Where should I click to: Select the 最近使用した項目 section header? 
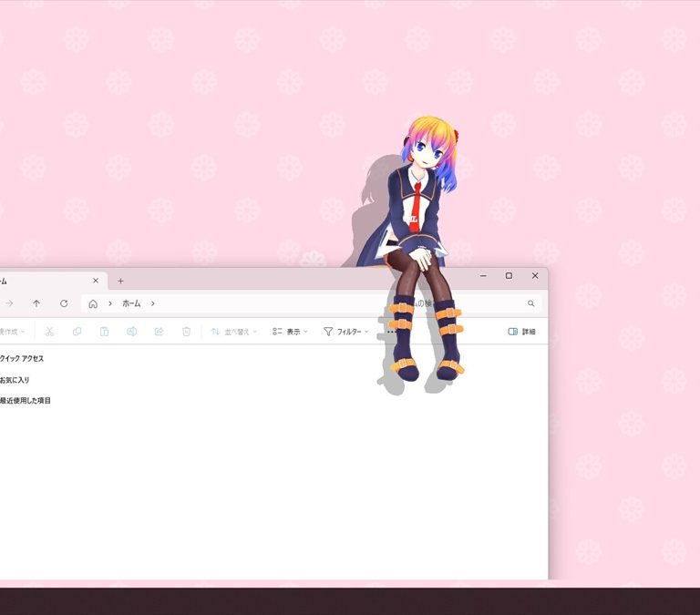[x=26, y=401]
